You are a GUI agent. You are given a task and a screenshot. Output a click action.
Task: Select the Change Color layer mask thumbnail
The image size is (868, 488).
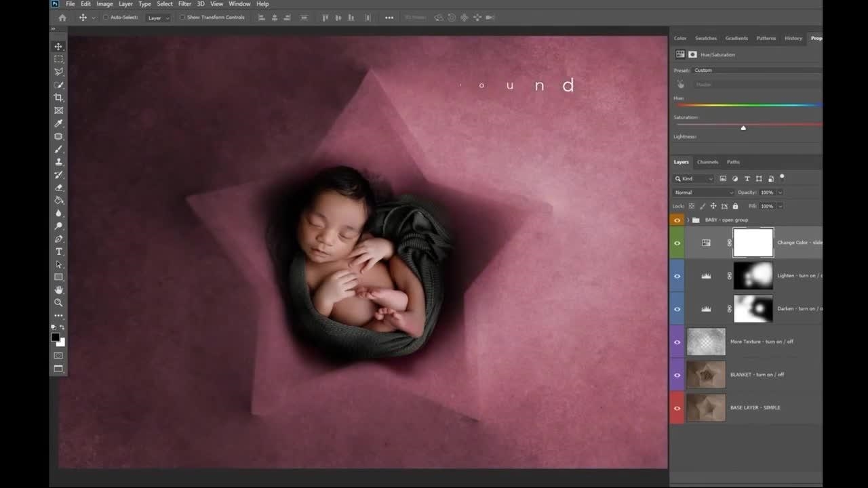pyautogui.click(x=753, y=243)
